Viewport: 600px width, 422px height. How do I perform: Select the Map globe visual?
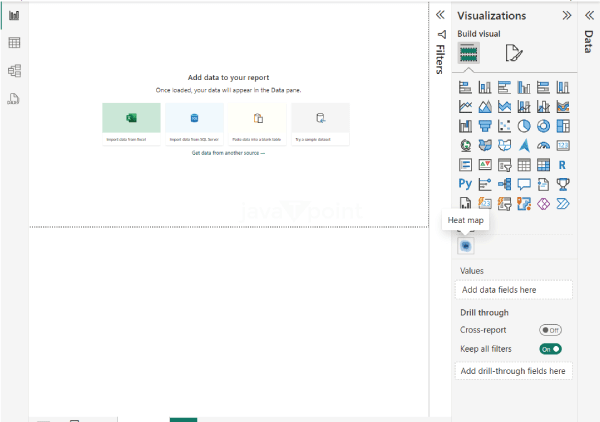(465, 145)
